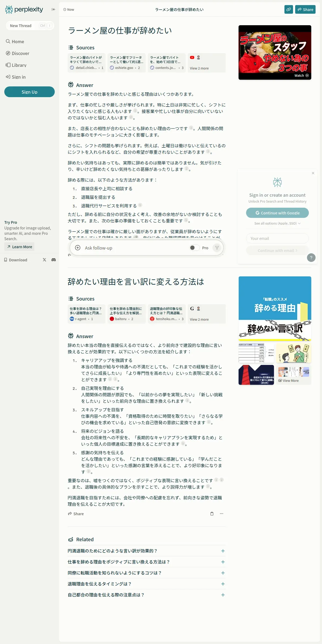This screenshot has height=644, width=322.
Task: Open contents.jo source card
Action: point(167,63)
